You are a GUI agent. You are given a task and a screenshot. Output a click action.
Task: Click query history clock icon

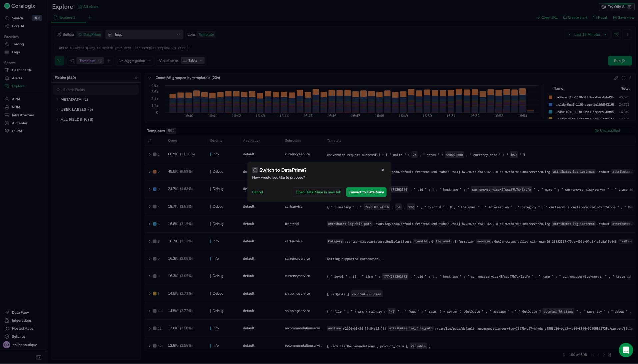[616, 34]
